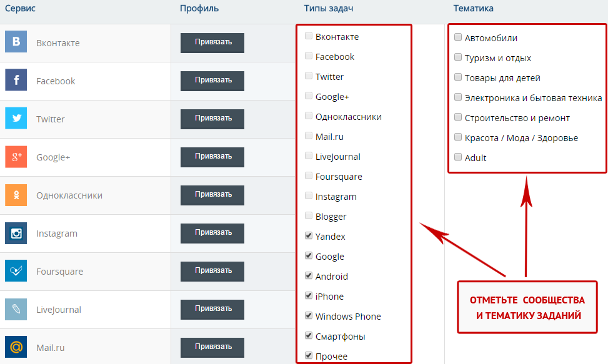608x364 pixels.
Task: Click the Профиль column header
Action: point(199,9)
